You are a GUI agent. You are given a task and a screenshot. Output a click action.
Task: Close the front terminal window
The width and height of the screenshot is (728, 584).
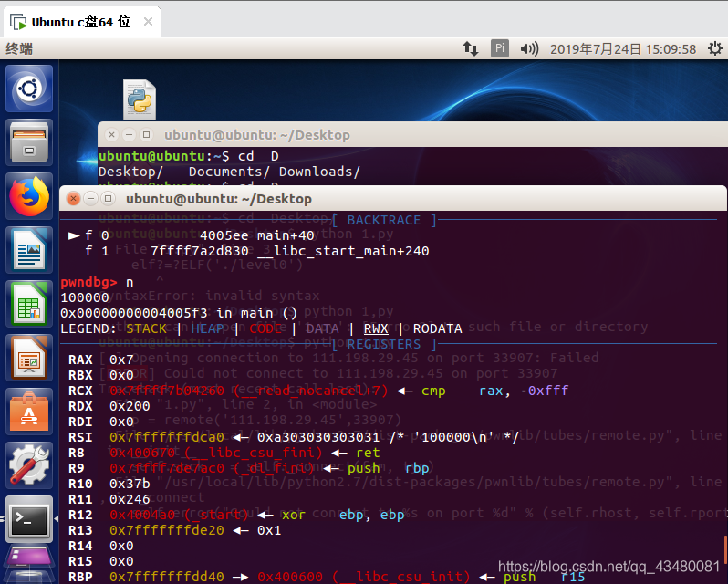73,199
